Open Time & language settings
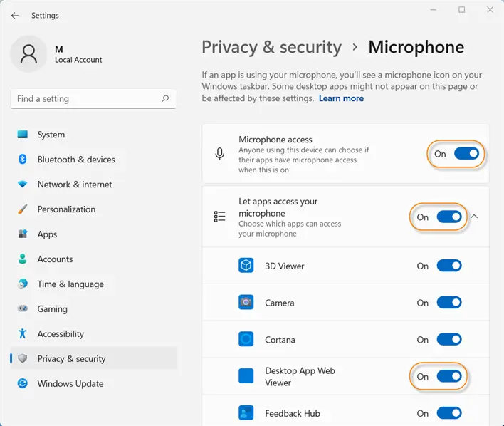The image size is (504, 426). (93, 284)
